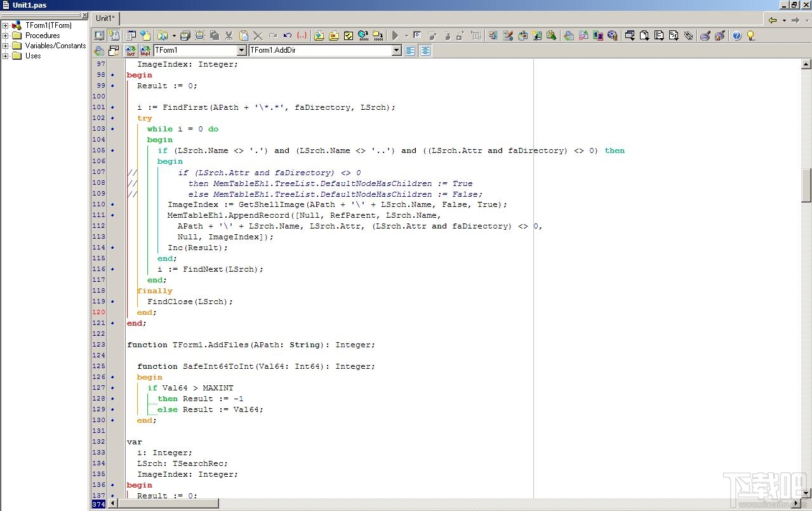Image resolution: width=812 pixels, height=511 pixels.
Task: Open the TForm1 class combo box
Action: coord(241,51)
